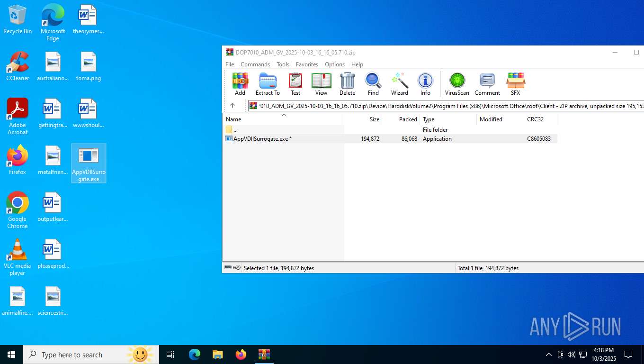Select the Google Chrome desktop shortcut
Image resolution: width=644 pixels, height=364 pixels.
pyautogui.click(x=18, y=210)
